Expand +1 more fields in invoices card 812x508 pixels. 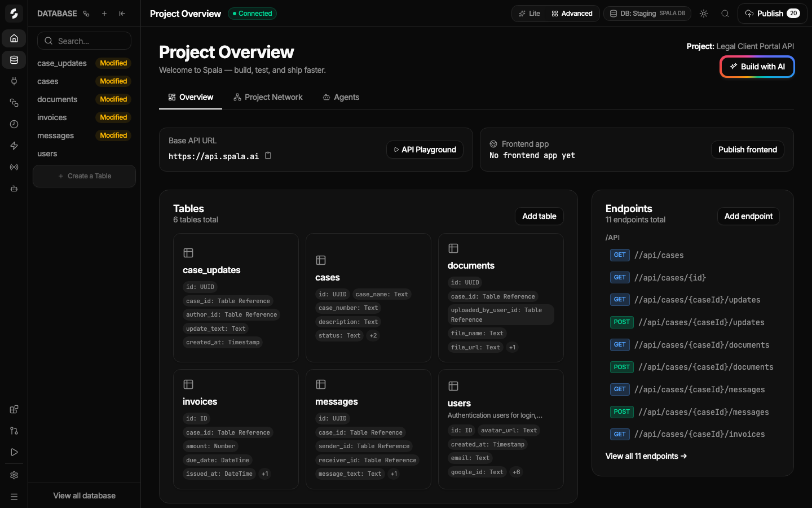pos(265,474)
